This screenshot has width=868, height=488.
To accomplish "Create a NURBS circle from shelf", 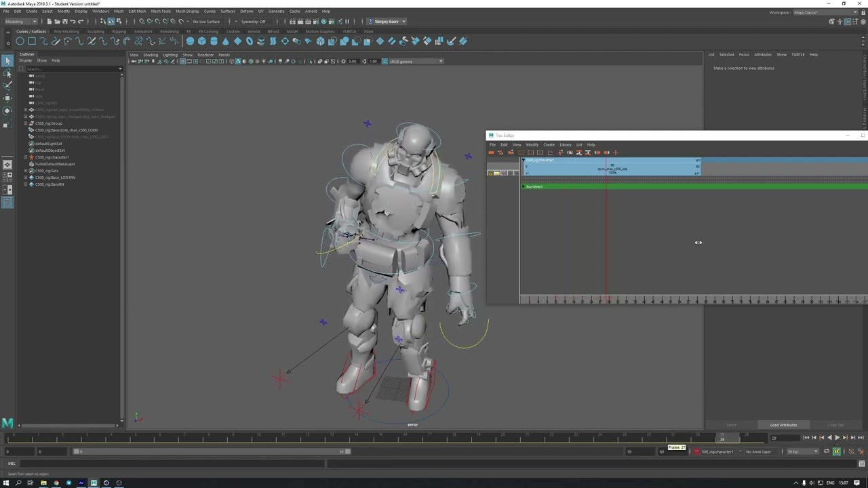I will coord(20,41).
